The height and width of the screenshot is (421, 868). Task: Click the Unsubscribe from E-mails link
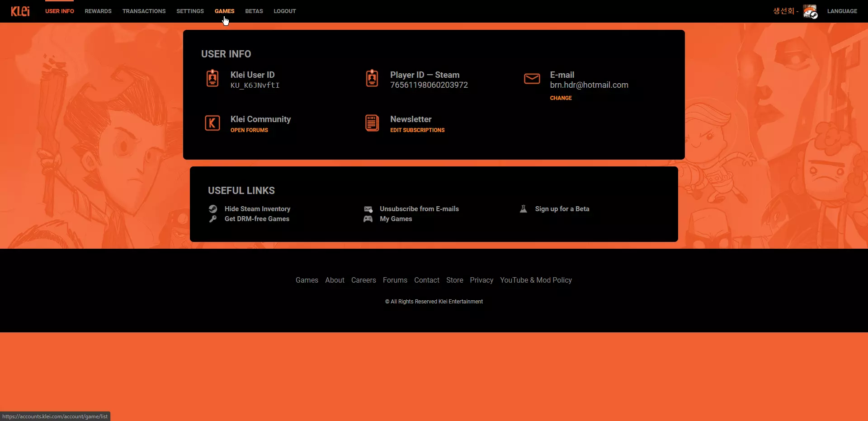point(420,209)
